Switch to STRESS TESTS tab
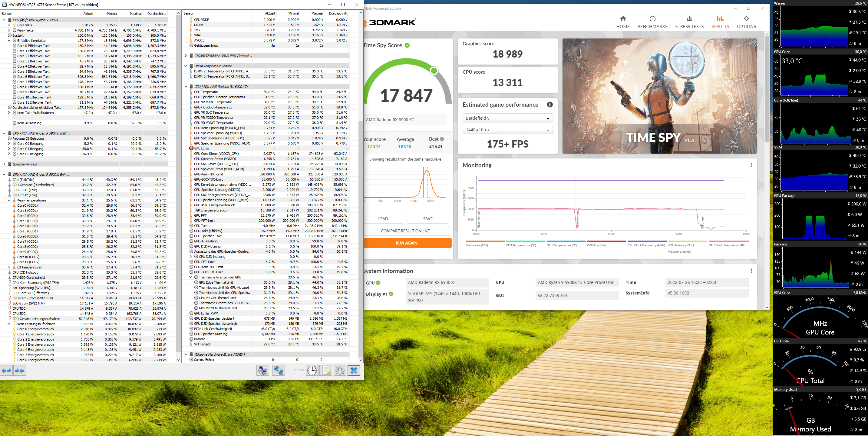 coord(689,22)
